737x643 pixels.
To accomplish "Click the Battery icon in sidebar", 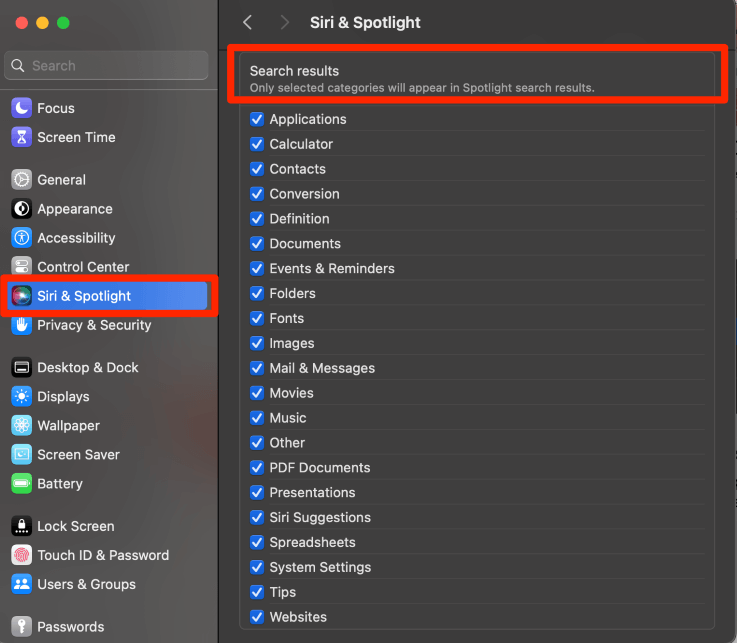I will point(22,484).
